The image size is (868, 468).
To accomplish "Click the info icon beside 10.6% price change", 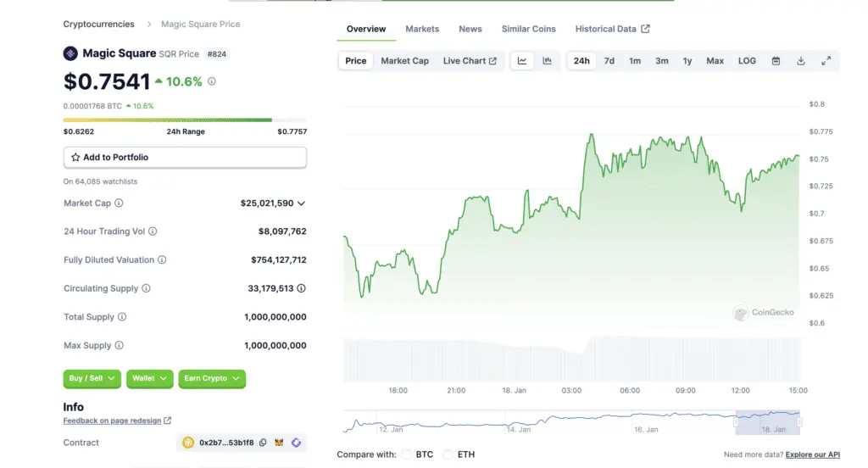I will (x=211, y=81).
